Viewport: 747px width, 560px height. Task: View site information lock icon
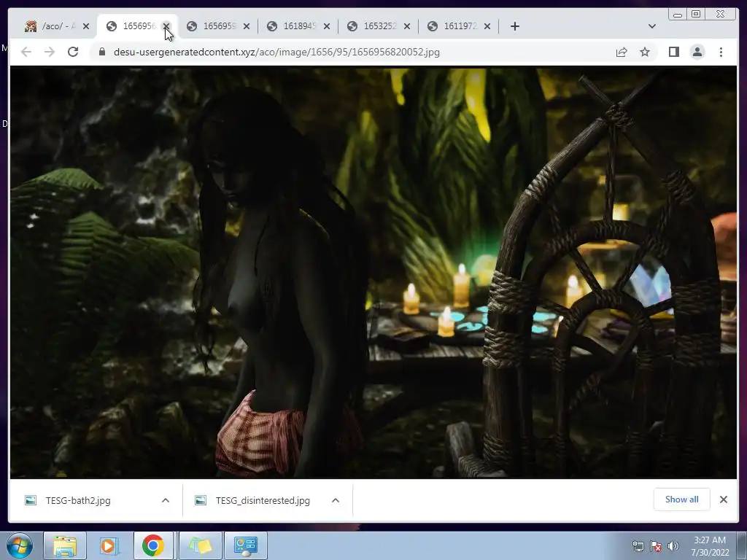coord(101,52)
